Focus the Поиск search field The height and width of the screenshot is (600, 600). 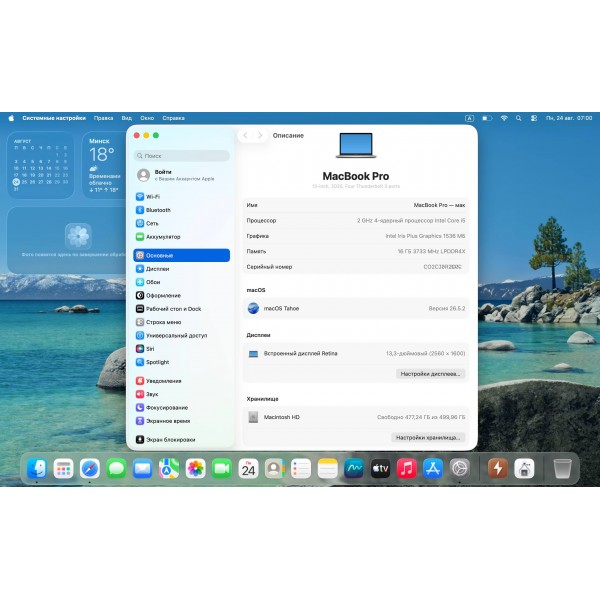pyautogui.click(x=182, y=156)
